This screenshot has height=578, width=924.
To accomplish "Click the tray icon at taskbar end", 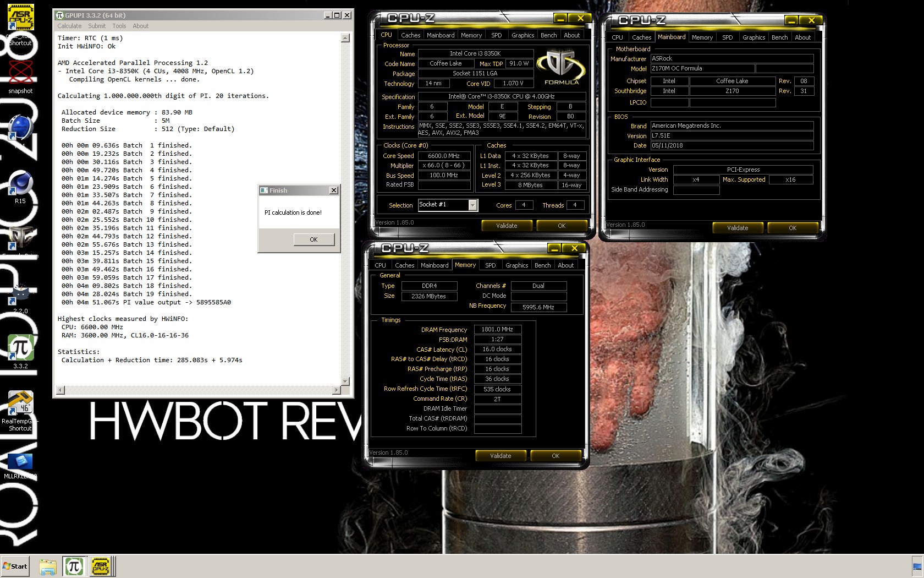I will pos(917,566).
